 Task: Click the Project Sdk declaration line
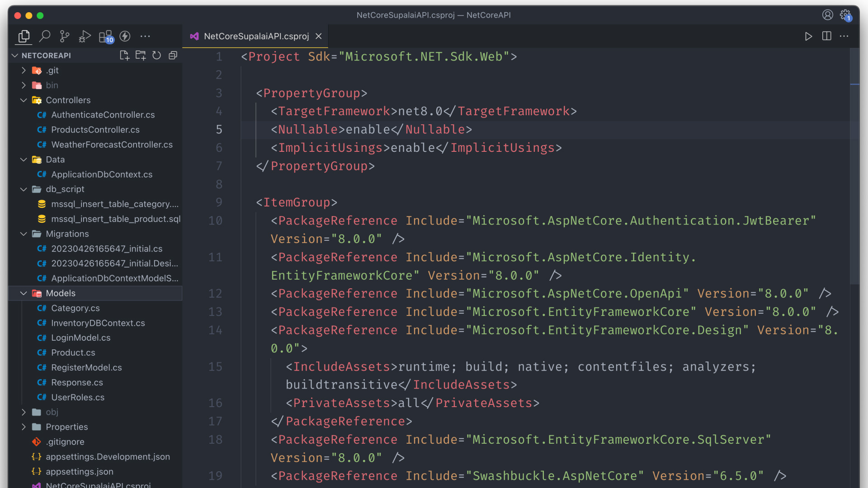tap(379, 57)
